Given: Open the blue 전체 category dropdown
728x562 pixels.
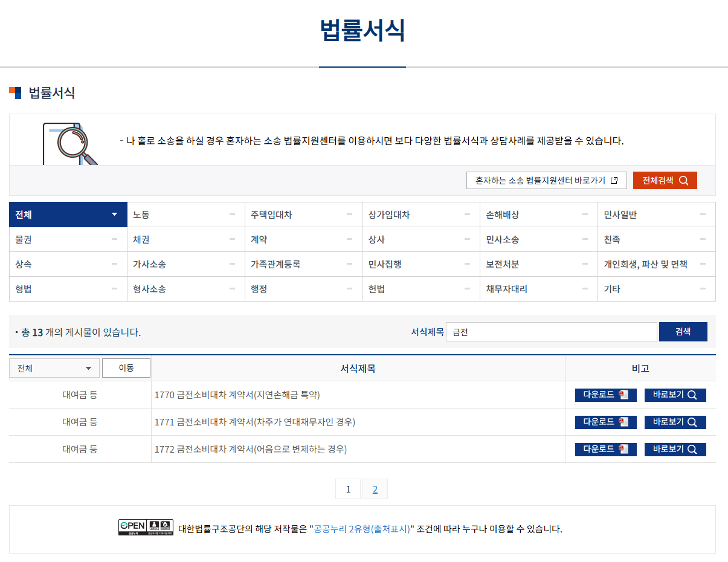Looking at the screenshot, I should tap(68, 215).
